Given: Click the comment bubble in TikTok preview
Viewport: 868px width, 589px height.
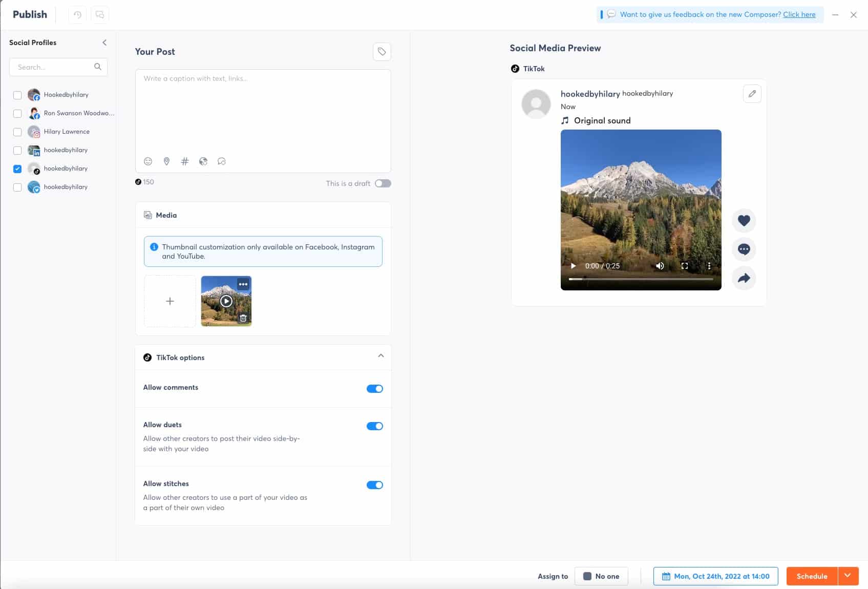Looking at the screenshot, I should 744,249.
